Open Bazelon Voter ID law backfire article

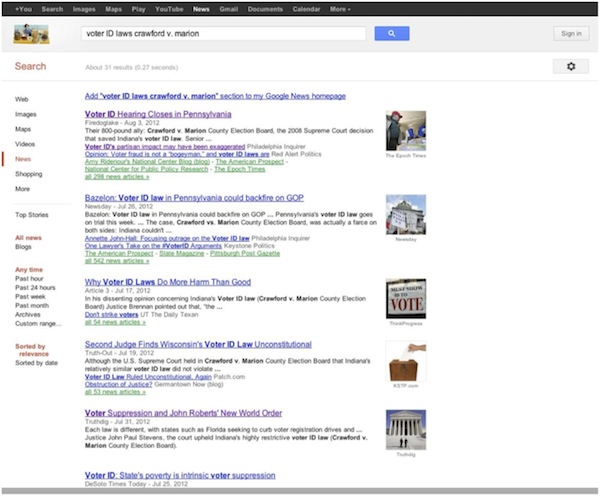pos(194,198)
